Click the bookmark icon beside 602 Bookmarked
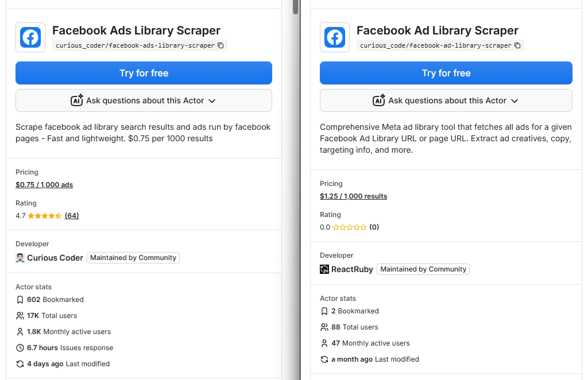This screenshot has width=588, height=380. coord(20,300)
